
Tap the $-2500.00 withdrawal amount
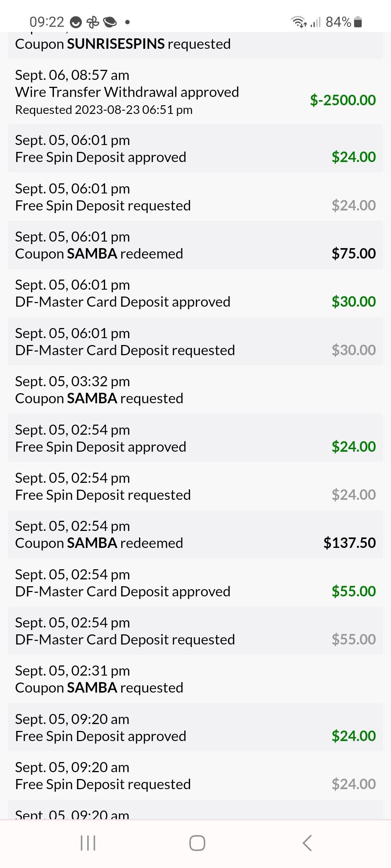coord(342,100)
